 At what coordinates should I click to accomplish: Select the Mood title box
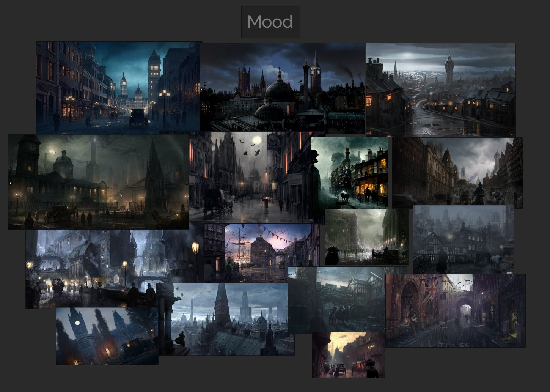(270, 22)
